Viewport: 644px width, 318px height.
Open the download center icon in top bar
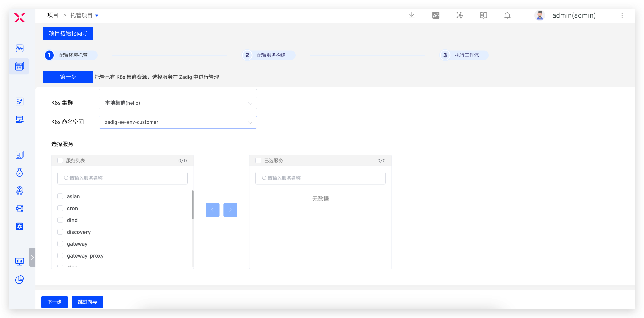click(412, 15)
